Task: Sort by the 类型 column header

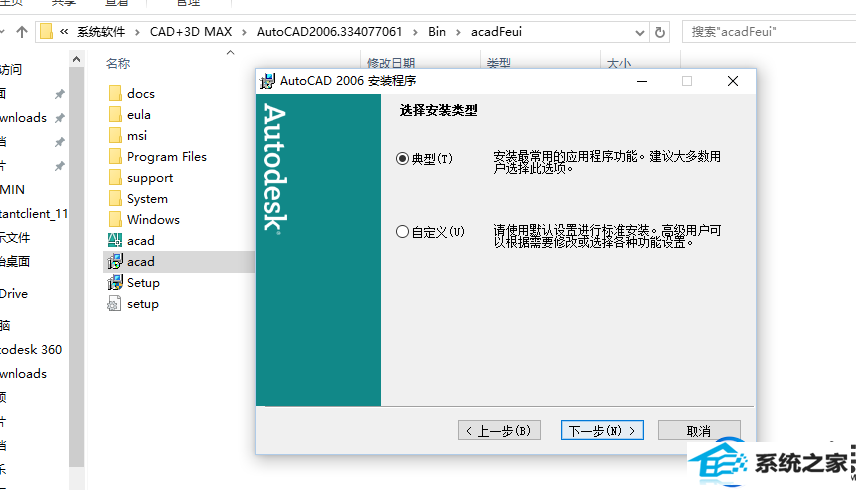Action: click(x=498, y=63)
